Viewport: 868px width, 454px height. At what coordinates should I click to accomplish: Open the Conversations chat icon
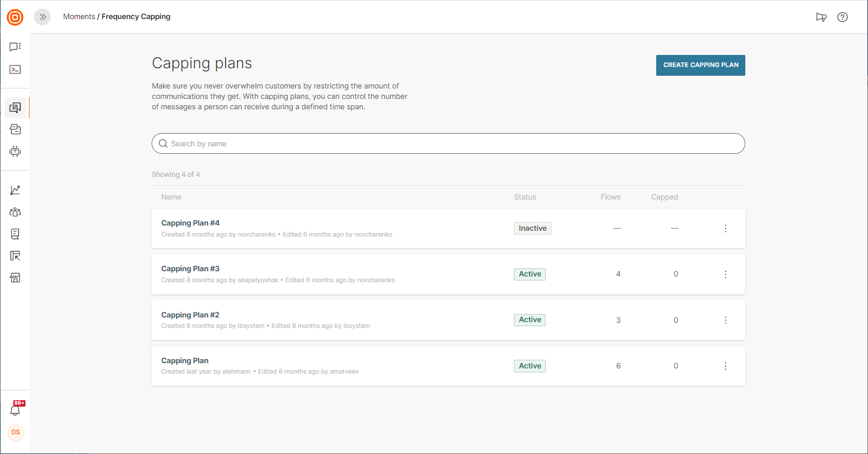(x=15, y=47)
